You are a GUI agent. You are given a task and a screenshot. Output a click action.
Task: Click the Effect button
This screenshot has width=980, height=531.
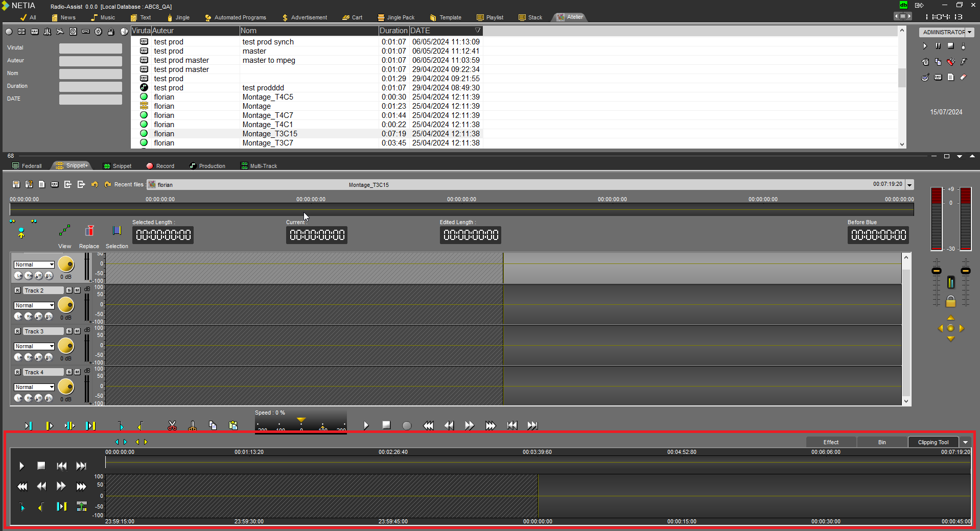pyautogui.click(x=831, y=443)
